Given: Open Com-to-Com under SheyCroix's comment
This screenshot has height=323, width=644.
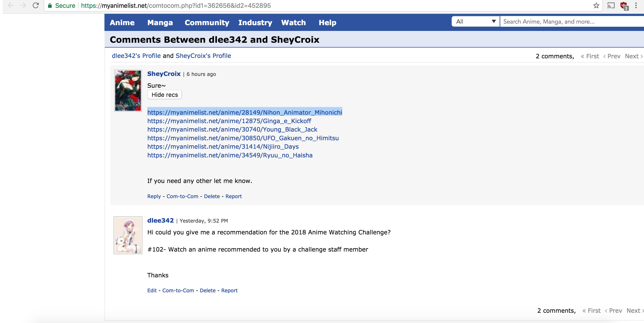Looking at the screenshot, I should click(182, 197).
